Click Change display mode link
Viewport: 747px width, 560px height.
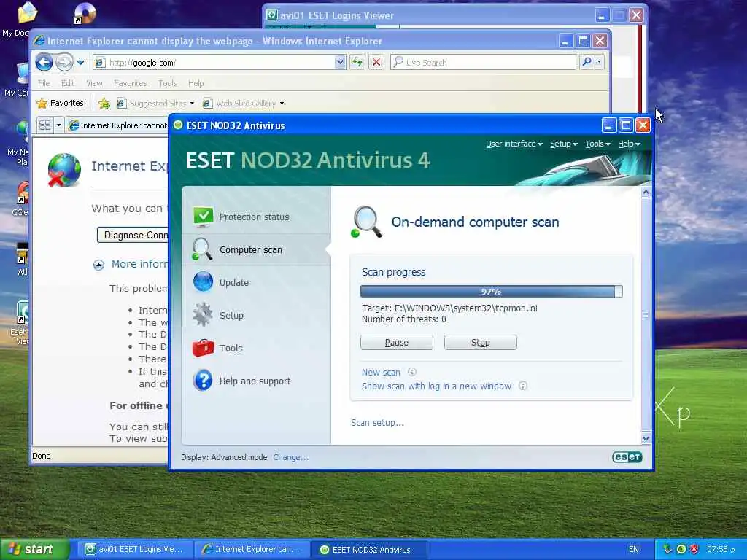click(x=290, y=457)
